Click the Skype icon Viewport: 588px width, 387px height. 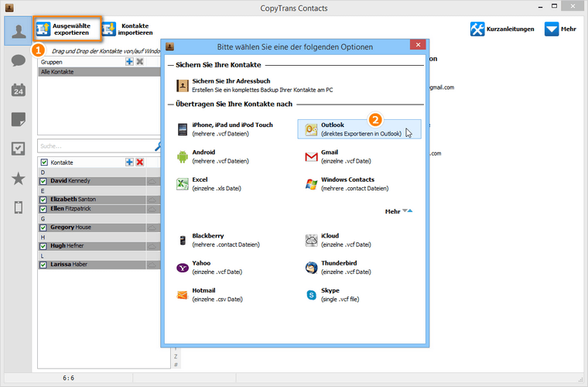pos(311,295)
